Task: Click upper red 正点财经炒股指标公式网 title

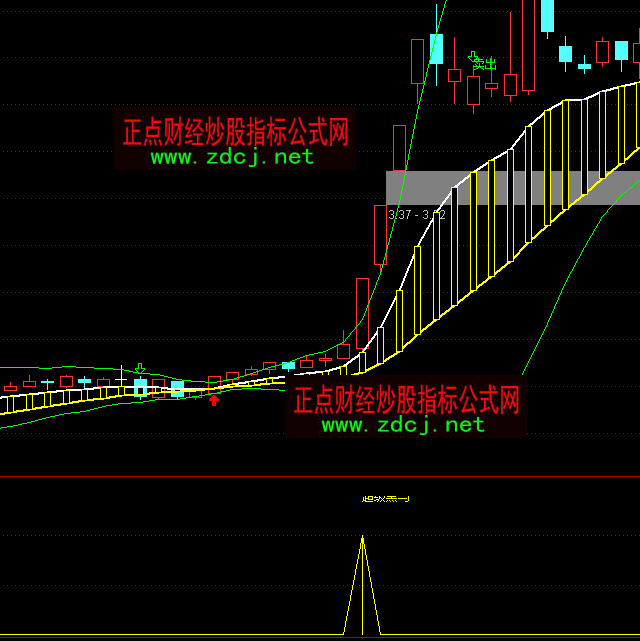Action: (x=236, y=132)
